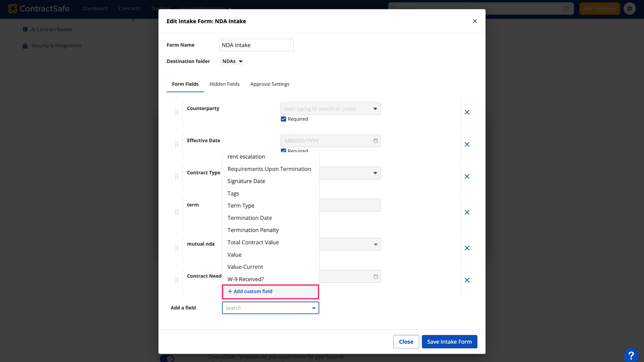
Task: Click the Form Name input field
Action: 256,45
